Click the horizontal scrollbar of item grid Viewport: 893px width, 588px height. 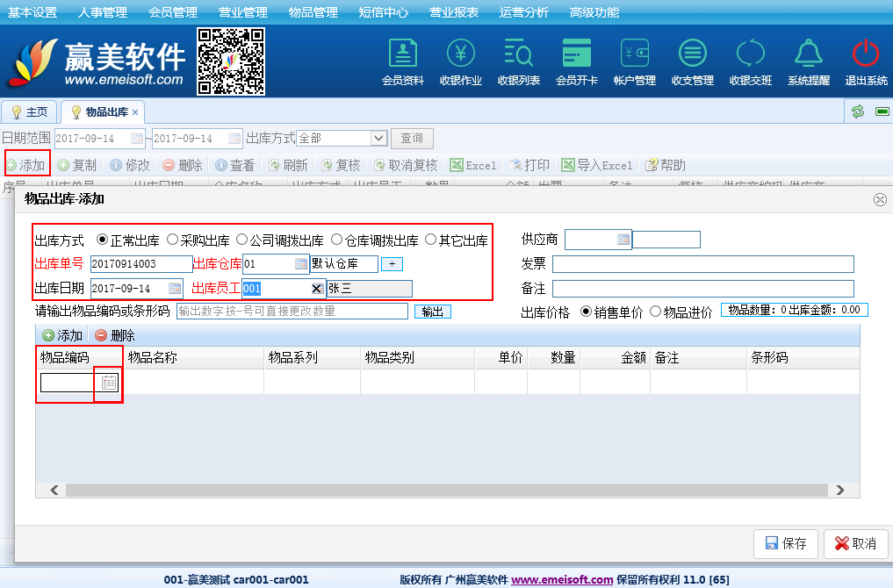448,490
